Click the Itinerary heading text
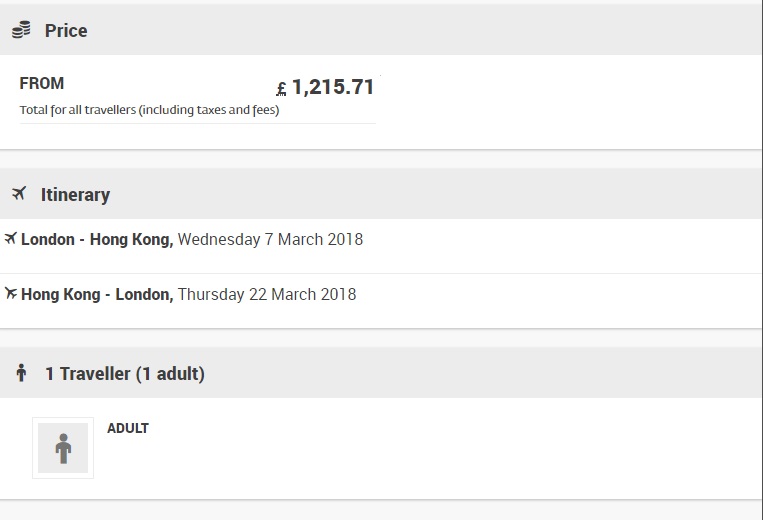 tap(75, 195)
